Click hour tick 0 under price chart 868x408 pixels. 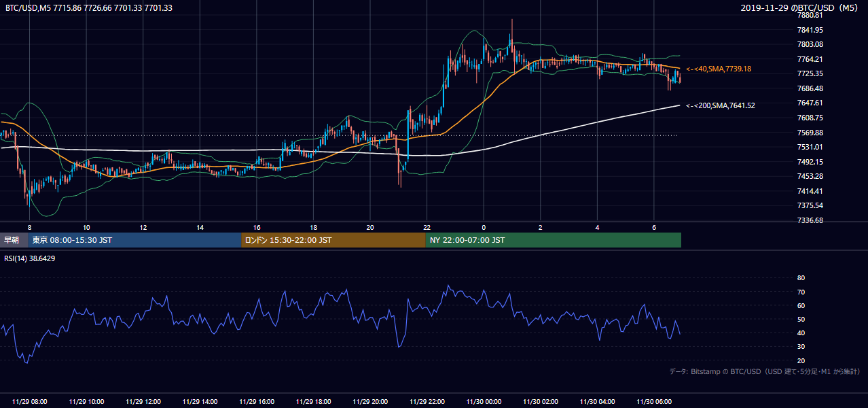pos(484,227)
